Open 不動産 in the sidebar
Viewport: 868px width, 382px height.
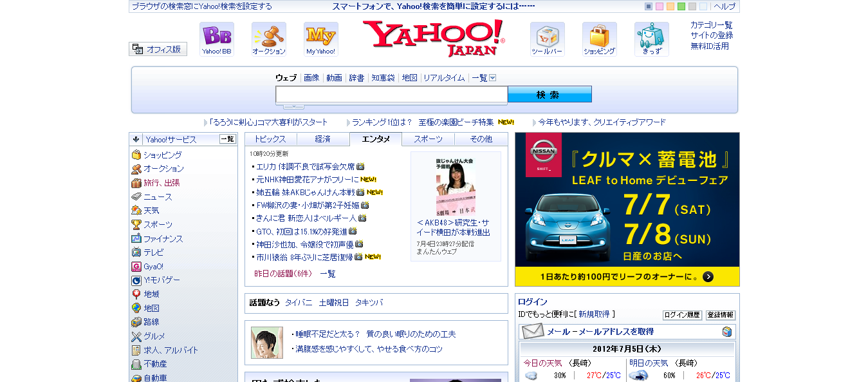click(155, 364)
